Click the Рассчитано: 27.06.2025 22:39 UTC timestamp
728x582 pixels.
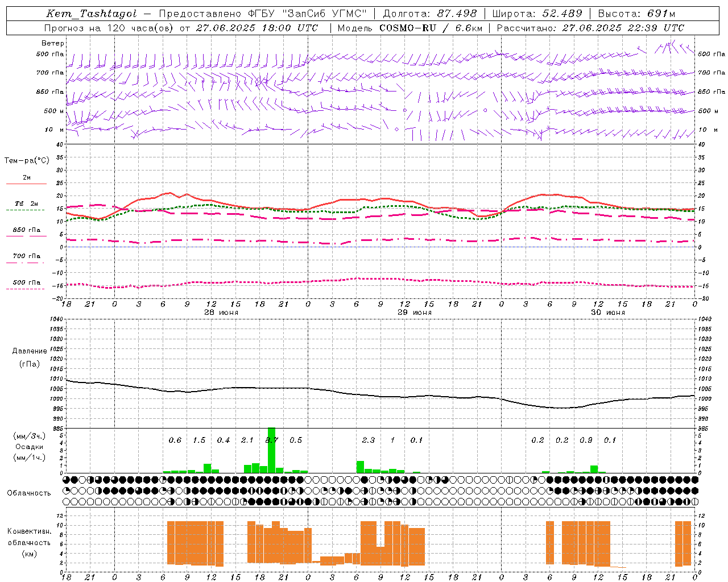(590, 28)
